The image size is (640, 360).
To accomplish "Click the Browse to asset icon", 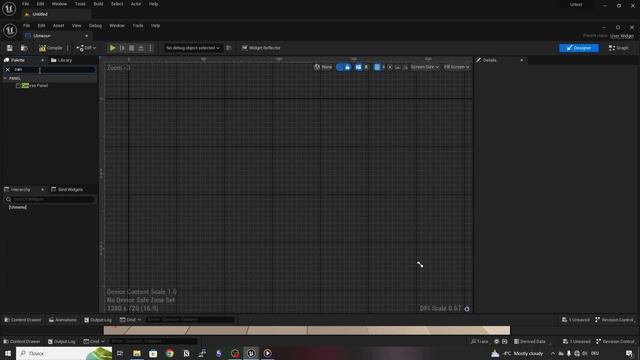I will (x=24, y=48).
